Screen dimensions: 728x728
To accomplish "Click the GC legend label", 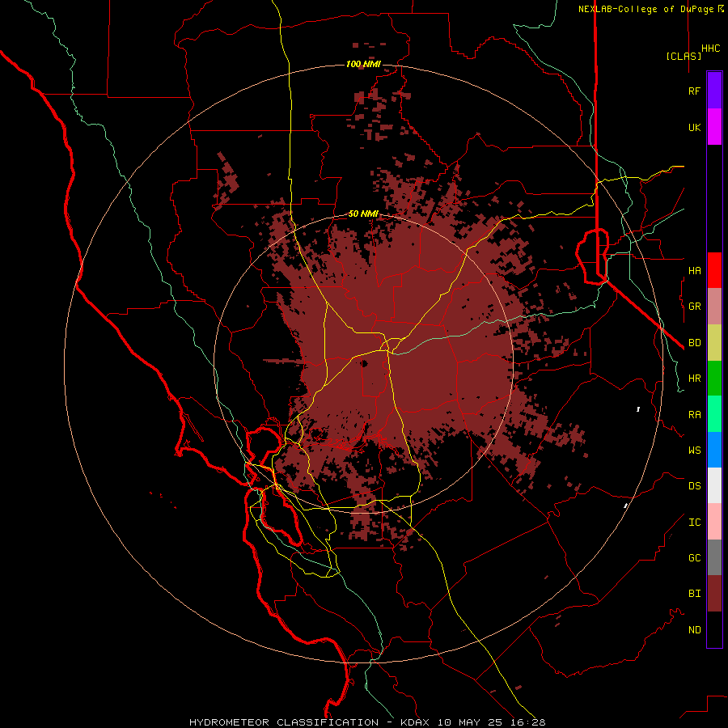I will [x=694, y=557].
